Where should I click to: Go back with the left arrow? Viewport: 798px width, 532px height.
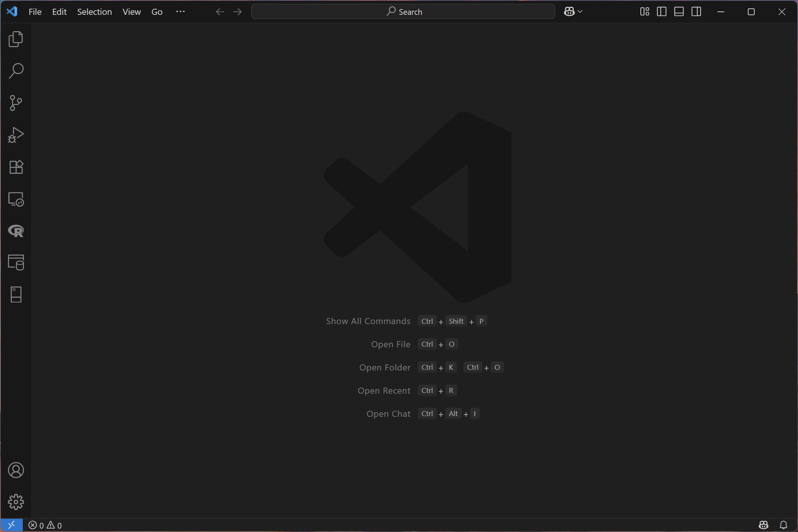(x=220, y=12)
